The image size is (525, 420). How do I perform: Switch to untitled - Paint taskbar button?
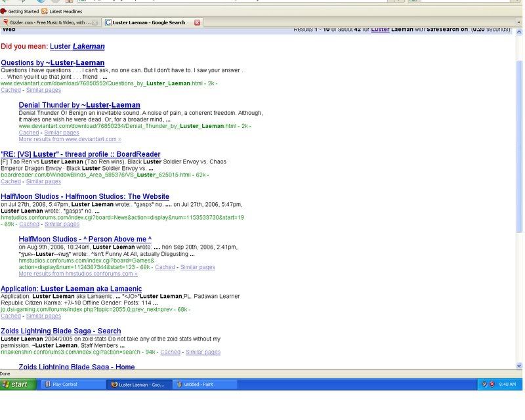(x=205, y=385)
